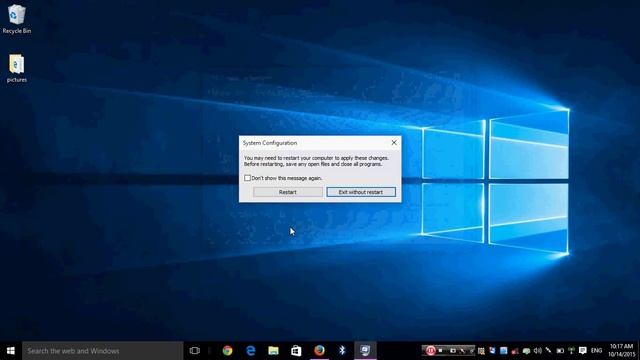Select System Configuration taskbar icon

click(x=365, y=351)
